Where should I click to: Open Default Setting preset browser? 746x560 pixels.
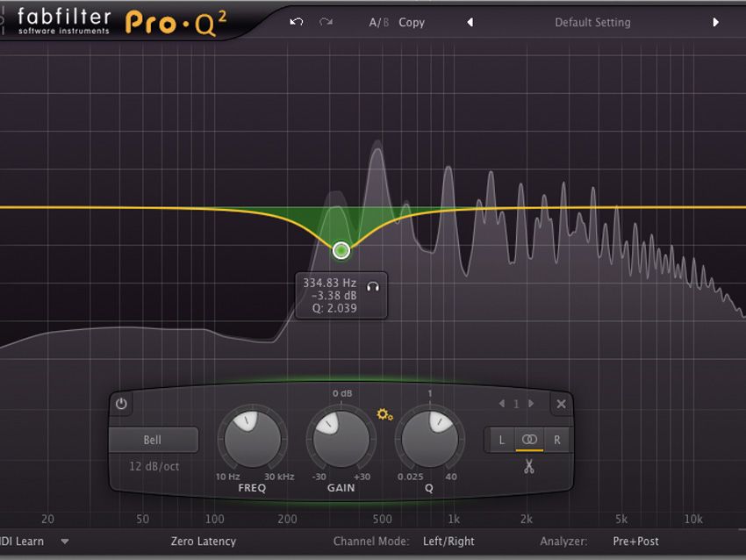pos(592,22)
